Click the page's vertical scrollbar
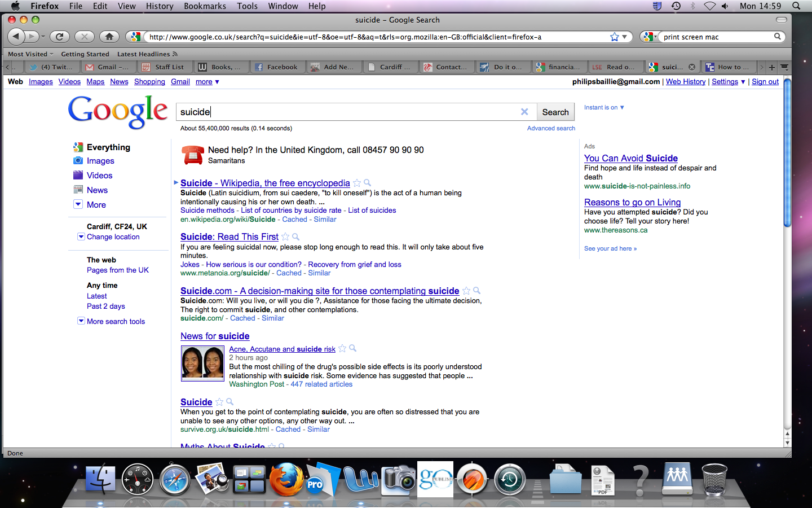Screen dimensions: 812x508 pos(788,152)
